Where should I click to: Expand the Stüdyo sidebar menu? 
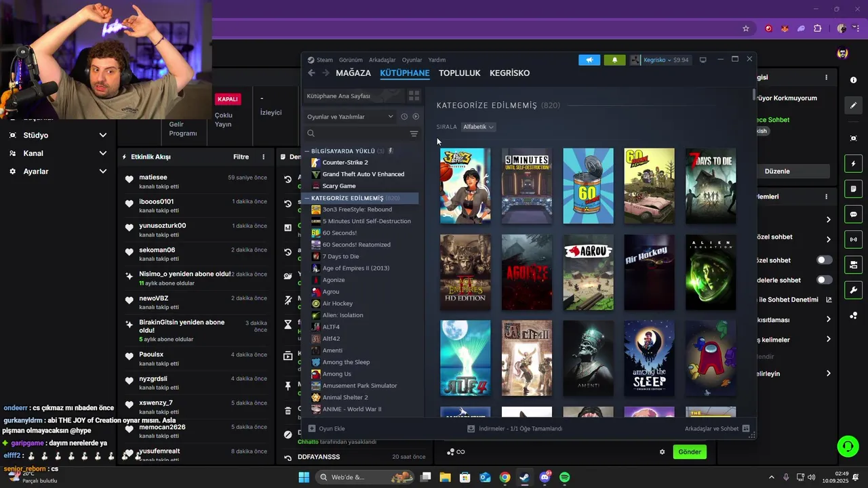click(102, 135)
